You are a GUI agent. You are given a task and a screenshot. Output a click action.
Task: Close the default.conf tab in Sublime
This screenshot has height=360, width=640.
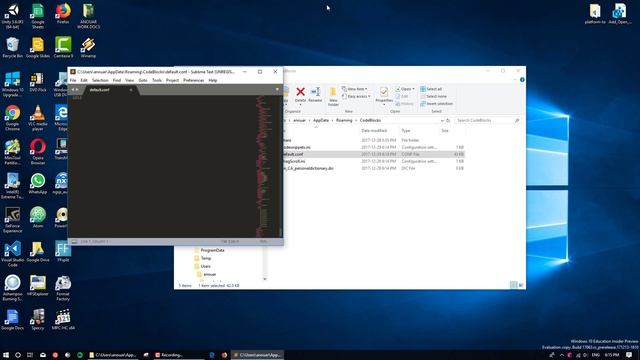click(131, 90)
